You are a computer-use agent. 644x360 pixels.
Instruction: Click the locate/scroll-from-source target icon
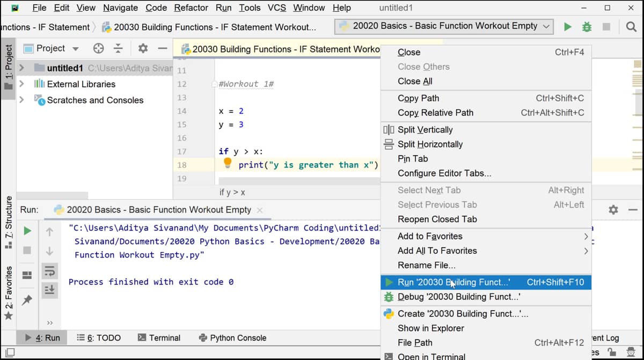point(99,48)
